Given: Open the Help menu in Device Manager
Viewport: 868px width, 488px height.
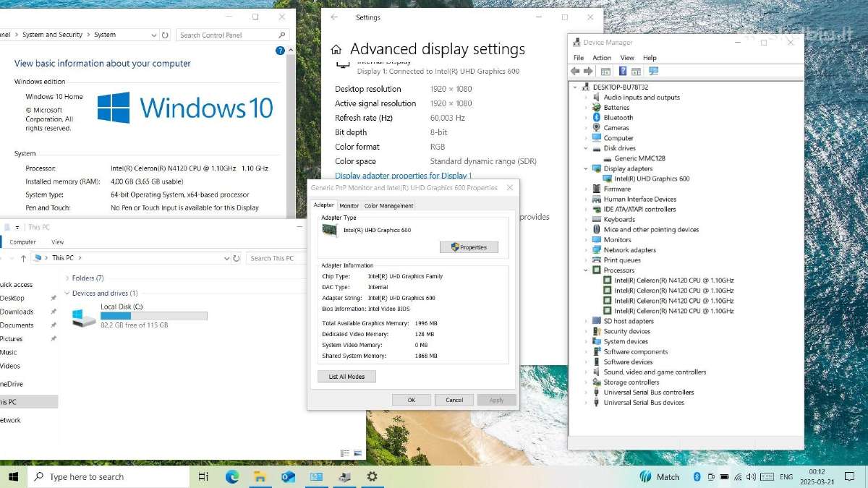Looking at the screenshot, I should [650, 58].
